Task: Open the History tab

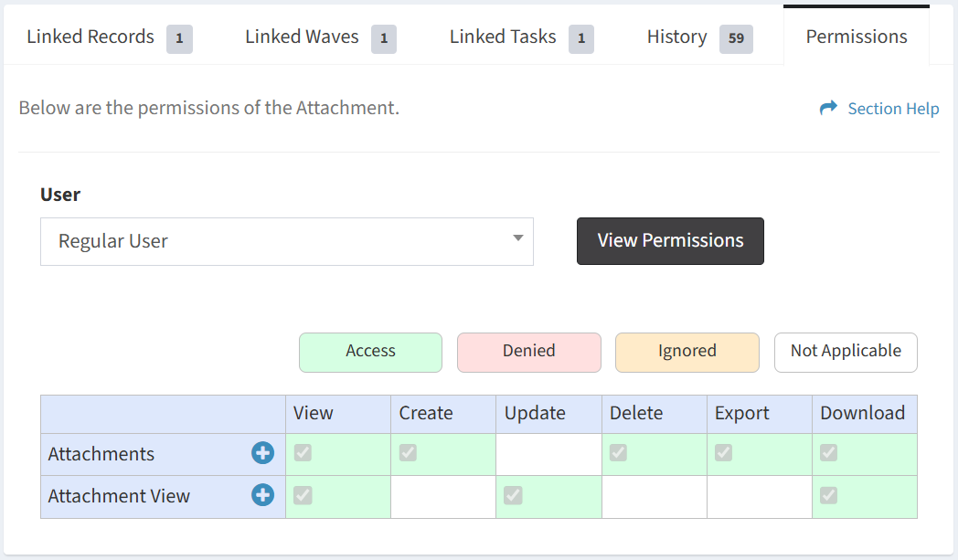Action: tap(699, 37)
